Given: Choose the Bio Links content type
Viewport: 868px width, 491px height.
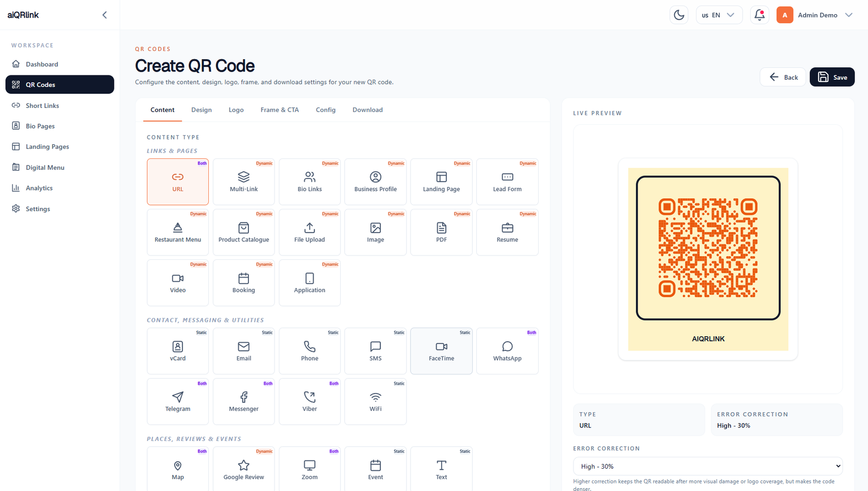Looking at the screenshot, I should (x=310, y=182).
